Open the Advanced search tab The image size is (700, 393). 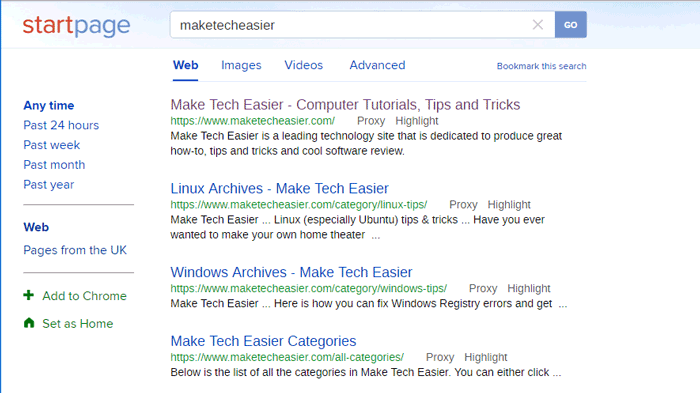377,65
